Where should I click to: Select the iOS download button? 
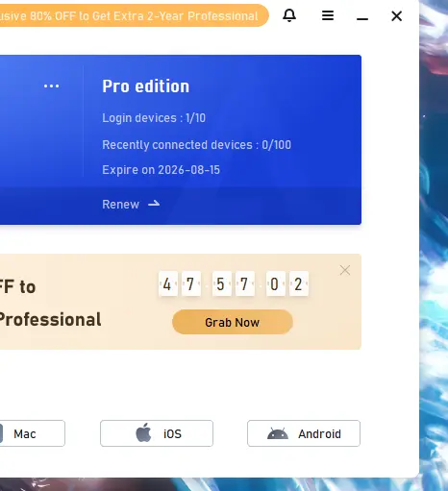157,433
